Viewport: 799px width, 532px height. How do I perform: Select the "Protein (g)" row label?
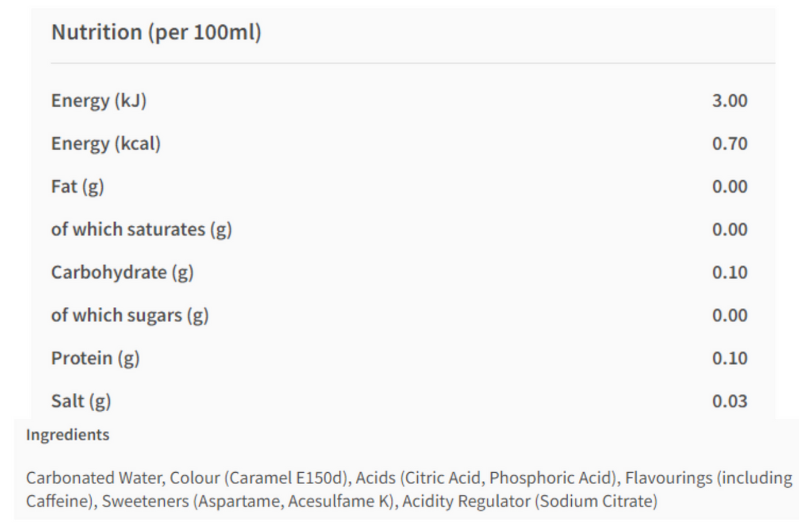click(x=95, y=359)
